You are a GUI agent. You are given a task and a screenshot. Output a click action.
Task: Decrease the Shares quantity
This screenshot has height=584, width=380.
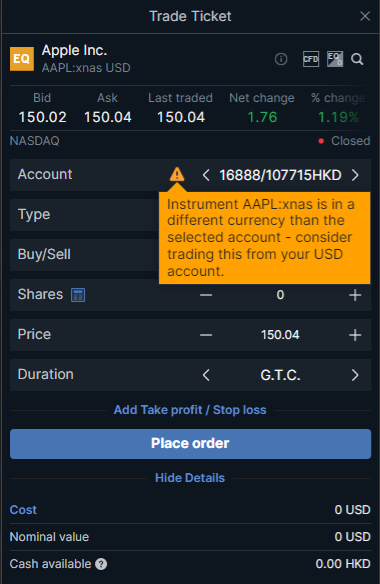[206, 295]
